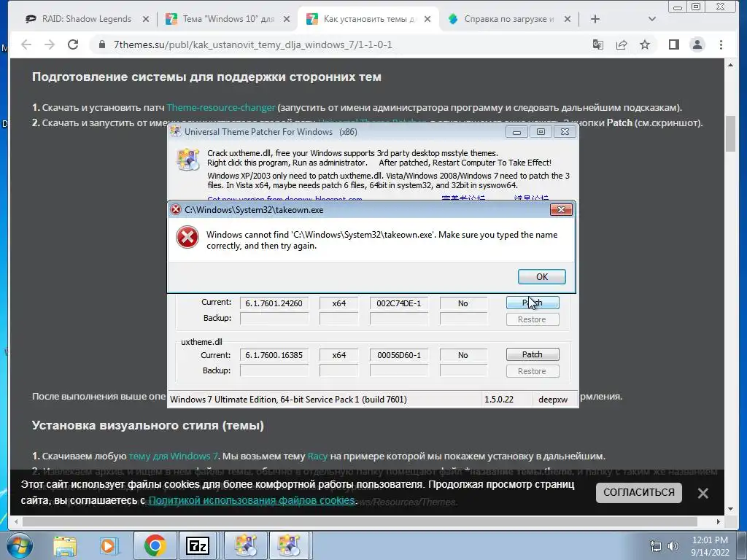This screenshot has width=747, height=560.
Task: Click Patch button in uxtheme.dll section
Action: 532,354
